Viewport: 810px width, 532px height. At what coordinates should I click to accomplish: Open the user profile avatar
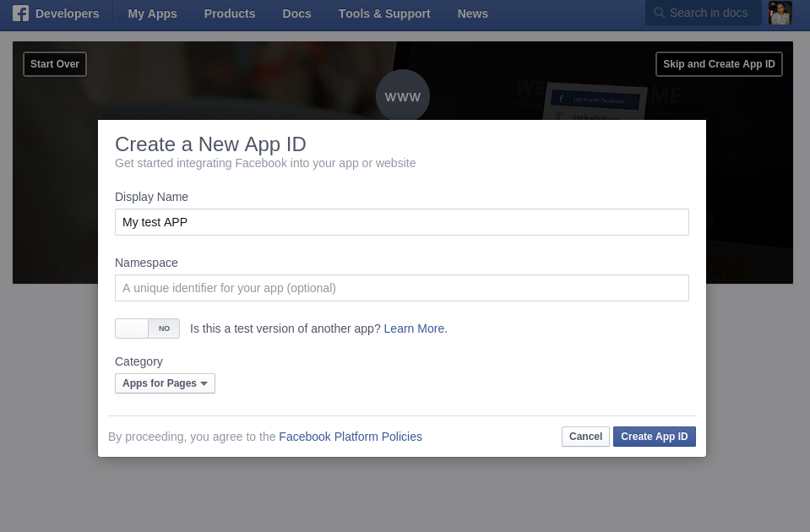(x=780, y=13)
